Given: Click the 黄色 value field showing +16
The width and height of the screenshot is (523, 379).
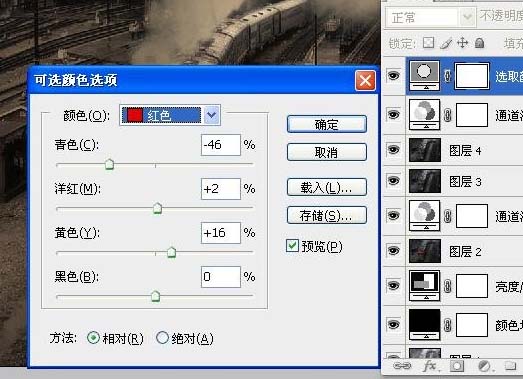Looking at the screenshot, I should [x=221, y=233].
